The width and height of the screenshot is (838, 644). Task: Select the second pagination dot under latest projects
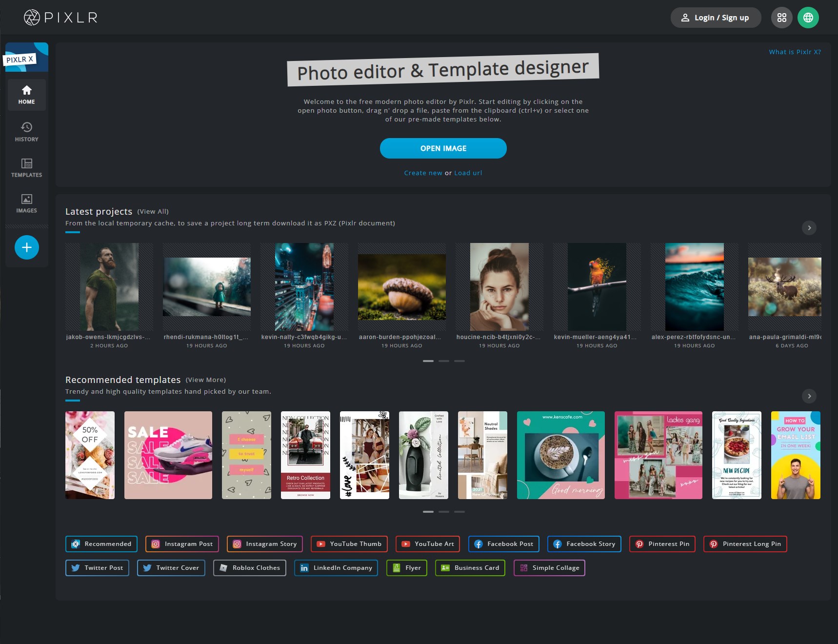click(x=444, y=361)
